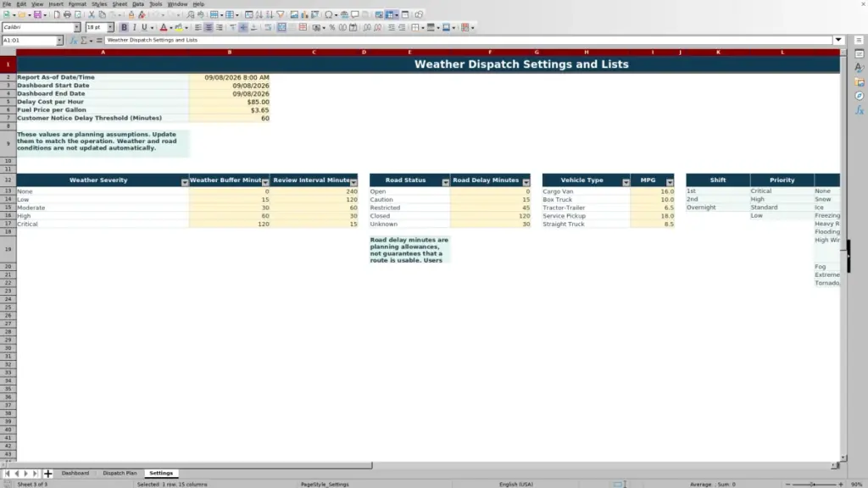Click the add new sheet plus button
This screenshot has height=488, width=868.
pos(47,473)
